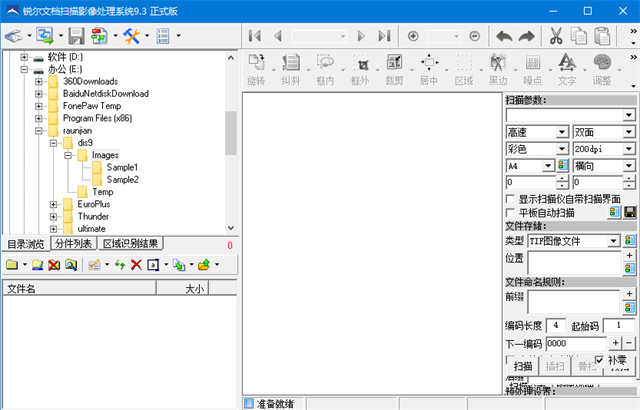Select the 旋转 rotate tool

tap(257, 69)
